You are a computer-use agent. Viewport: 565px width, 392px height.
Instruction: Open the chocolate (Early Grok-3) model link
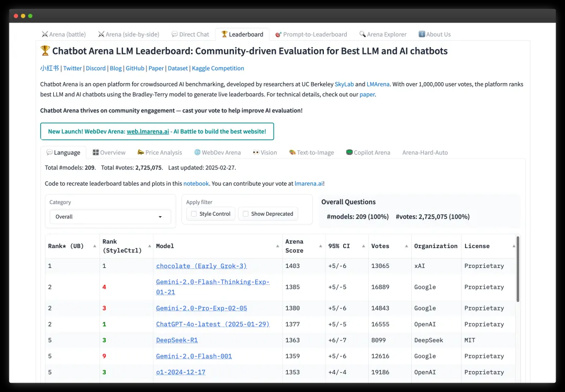[201, 266]
